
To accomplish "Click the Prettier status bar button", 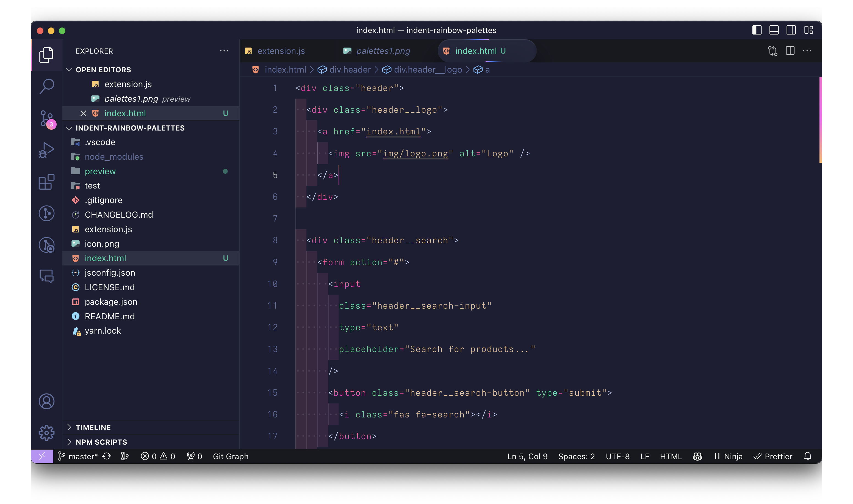I will (x=773, y=456).
